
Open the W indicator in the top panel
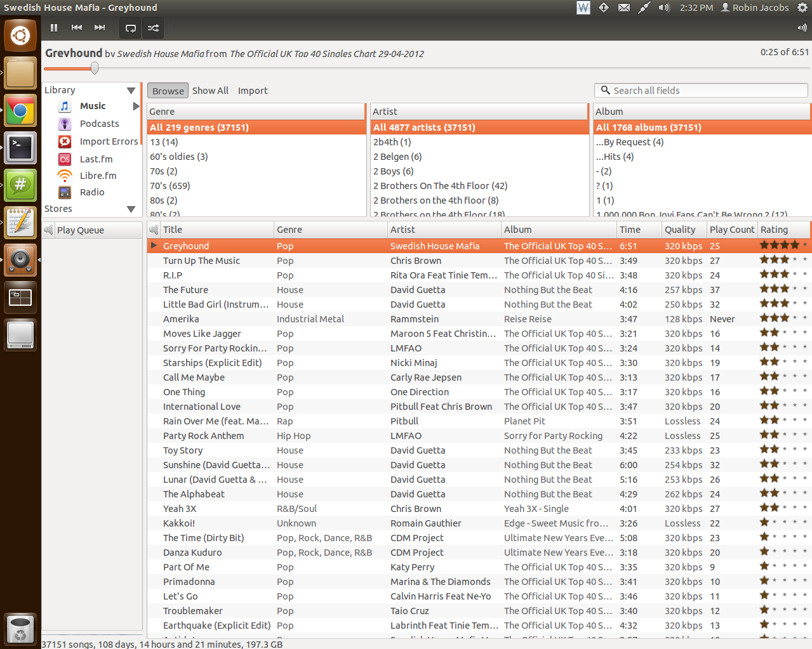[x=583, y=8]
